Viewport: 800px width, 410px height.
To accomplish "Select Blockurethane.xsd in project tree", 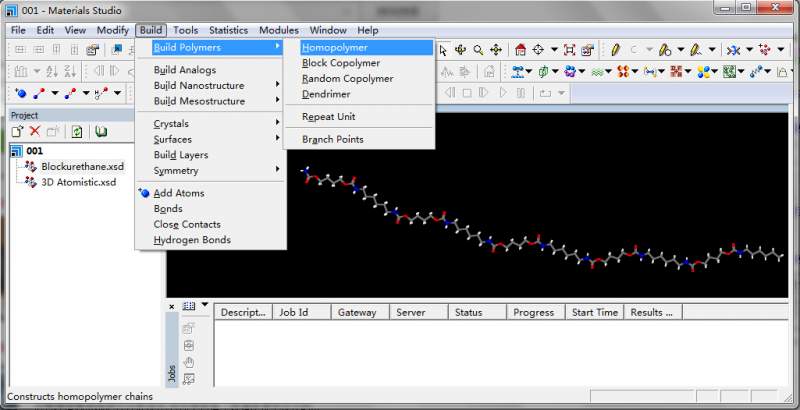I will 82,167.
